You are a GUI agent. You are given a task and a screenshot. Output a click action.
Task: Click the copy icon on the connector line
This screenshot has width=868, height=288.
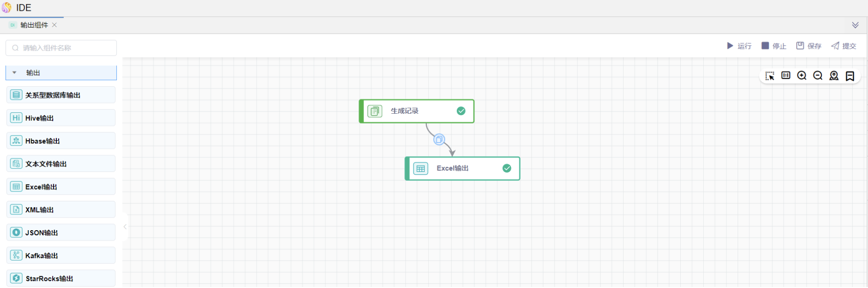coord(439,139)
